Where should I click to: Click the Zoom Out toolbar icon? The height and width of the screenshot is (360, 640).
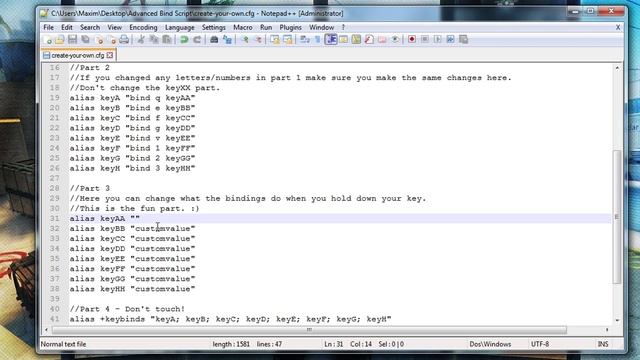click(x=258, y=40)
